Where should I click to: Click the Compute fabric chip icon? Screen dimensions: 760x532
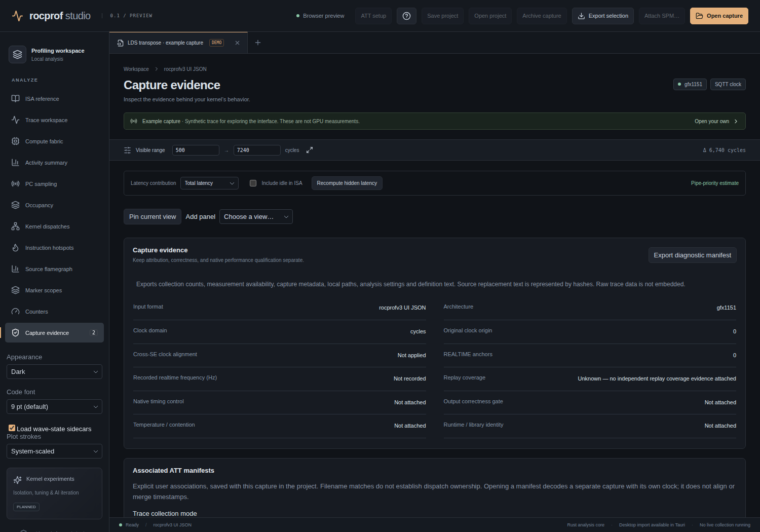pos(15,141)
